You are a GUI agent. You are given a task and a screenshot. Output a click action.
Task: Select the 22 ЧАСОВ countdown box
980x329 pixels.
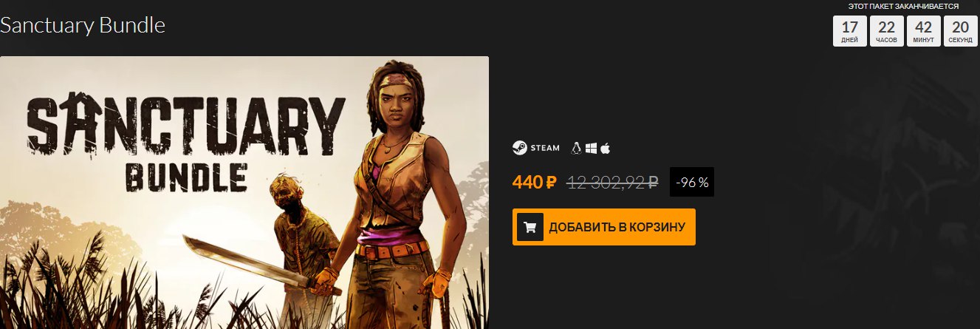point(886,31)
